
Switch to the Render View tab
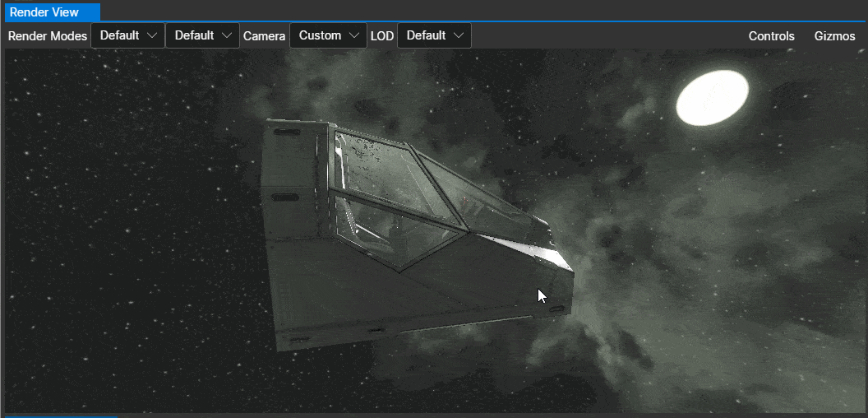click(x=53, y=12)
